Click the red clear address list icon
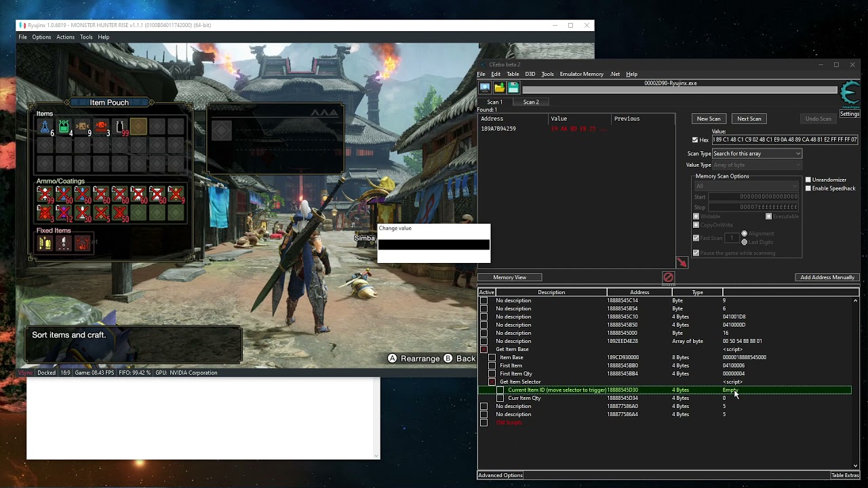This screenshot has width=868, height=488. (x=668, y=277)
